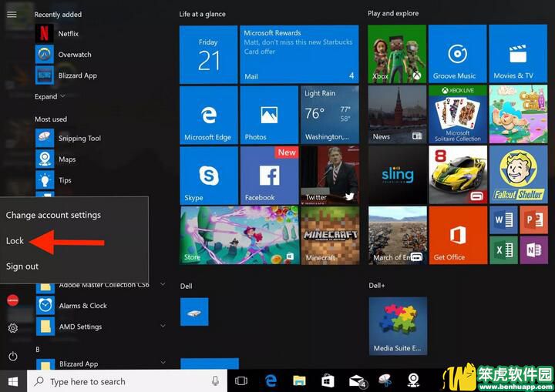555x392 pixels.
Task: Choose Sign out option
Action: coord(22,266)
